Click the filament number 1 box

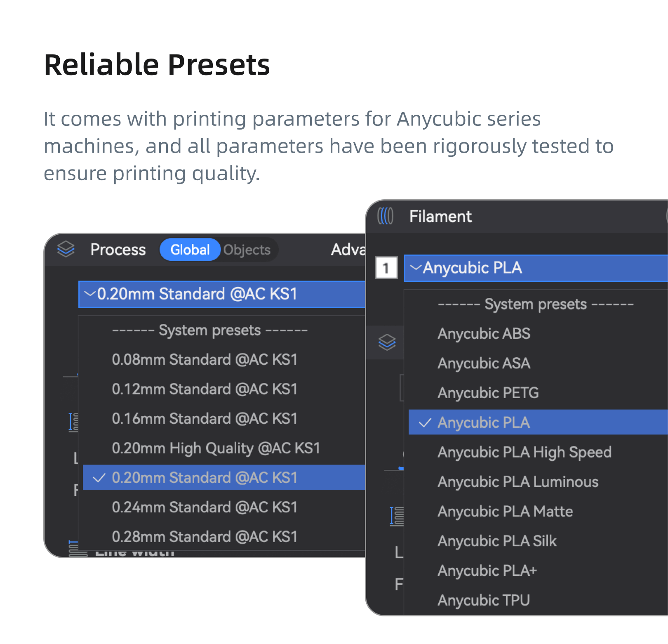coord(386,268)
